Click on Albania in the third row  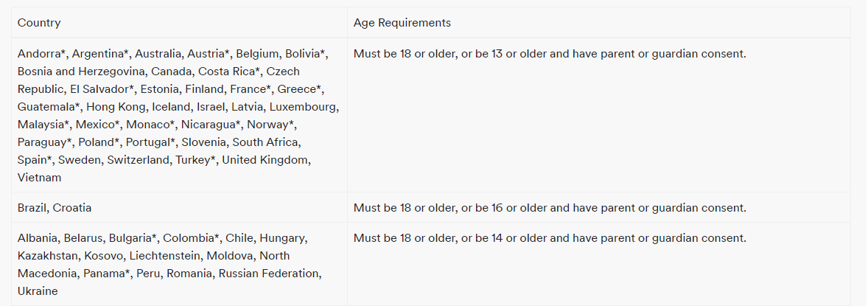pyautogui.click(x=38, y=238)
